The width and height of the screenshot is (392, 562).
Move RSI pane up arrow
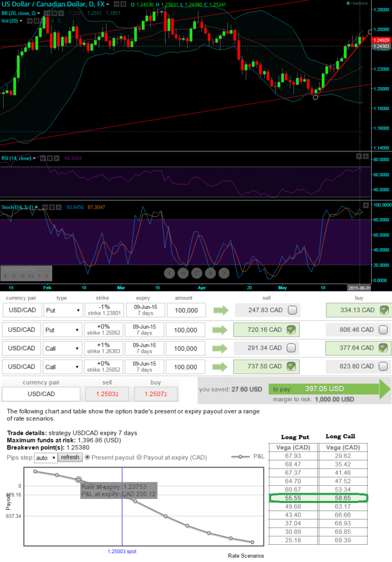[x=359, y=156]
